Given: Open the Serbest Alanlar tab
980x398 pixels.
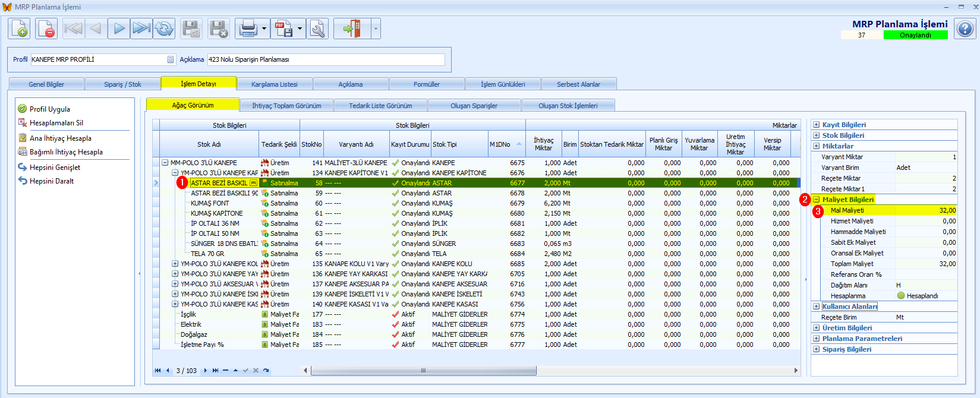Looking at the screenshot, I should tap(578, 84).
